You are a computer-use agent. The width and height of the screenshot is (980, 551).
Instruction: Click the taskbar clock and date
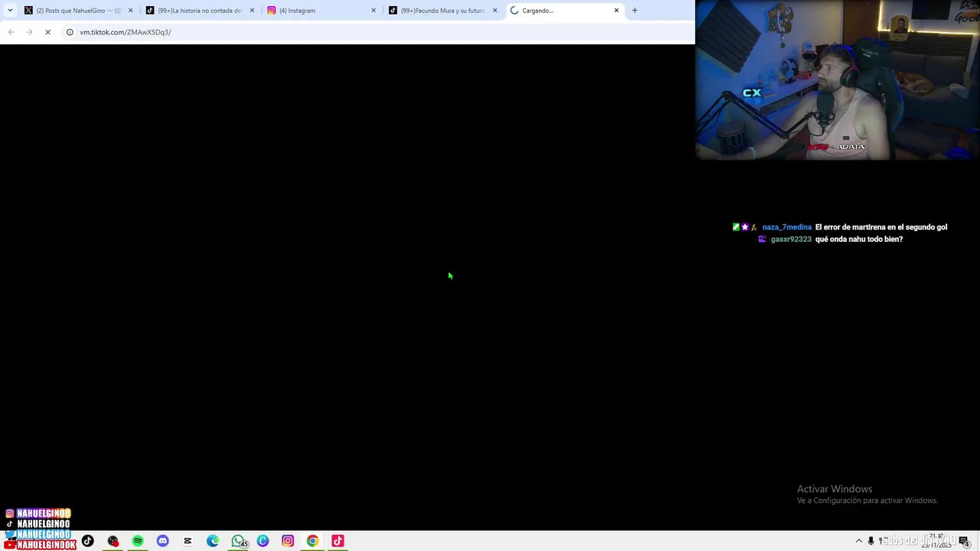point(937,541)
